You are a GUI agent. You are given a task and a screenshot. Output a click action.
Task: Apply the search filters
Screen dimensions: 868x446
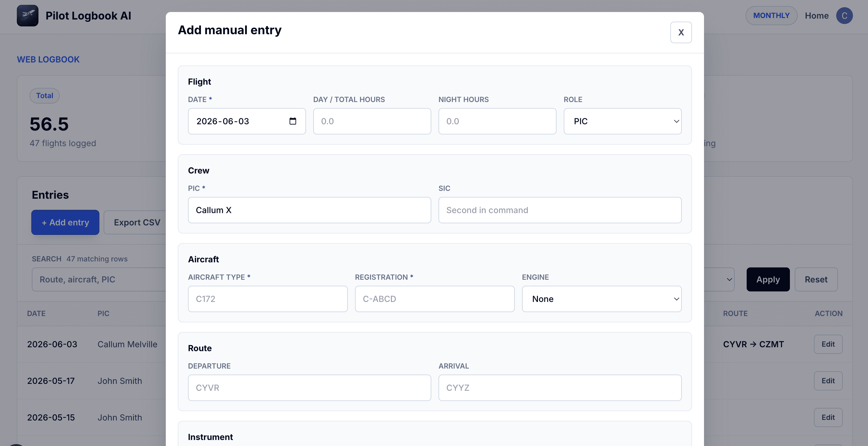[768, 279]
